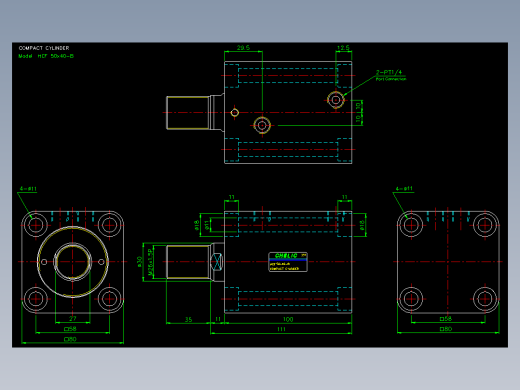Image resolution: width=520 pixels, height=390 pixels.
Task: Click the '111' overall length dimension
Action: click(x=281, y=329)
